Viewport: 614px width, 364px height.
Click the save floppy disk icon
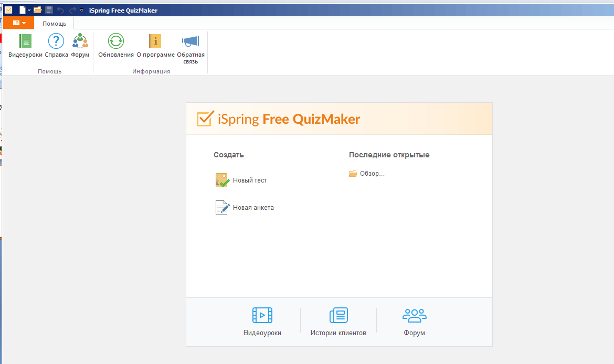49,10
